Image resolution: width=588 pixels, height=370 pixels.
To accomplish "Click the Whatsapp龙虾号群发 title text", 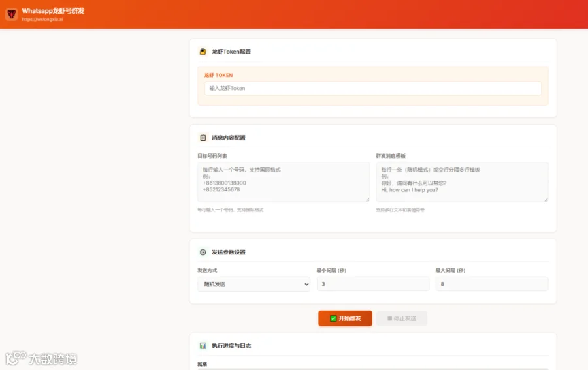I will pos(53,11).
